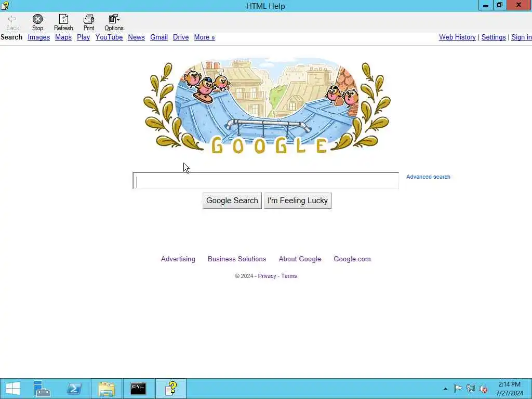Click the Google Search button
The width and height of the screenshot is (532, 399).
click(232, 201)
